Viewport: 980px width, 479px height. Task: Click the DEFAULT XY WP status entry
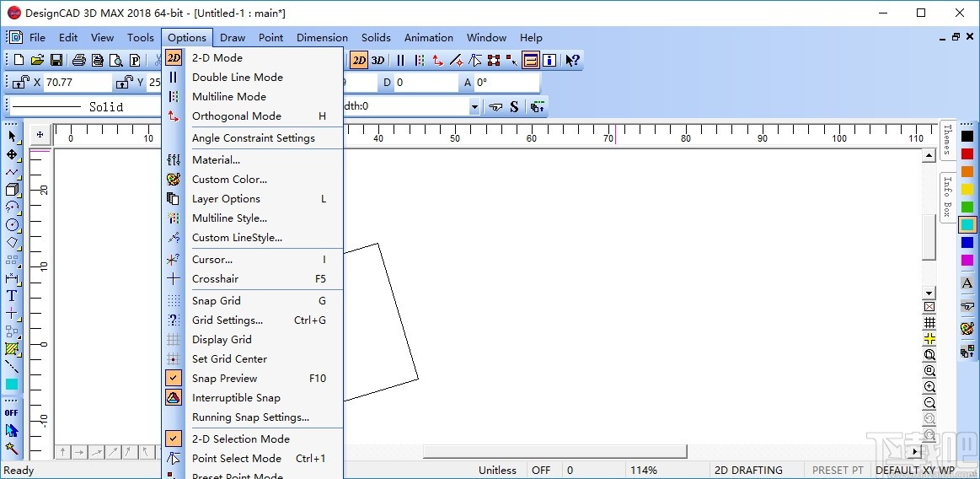tap(915, 471)
